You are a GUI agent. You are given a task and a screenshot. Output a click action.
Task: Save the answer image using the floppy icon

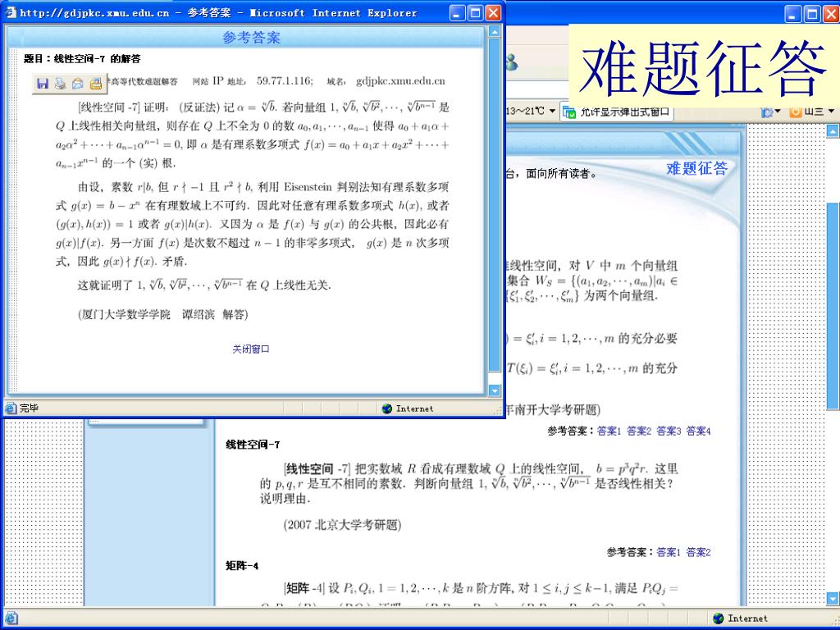[x=43, y=83]
